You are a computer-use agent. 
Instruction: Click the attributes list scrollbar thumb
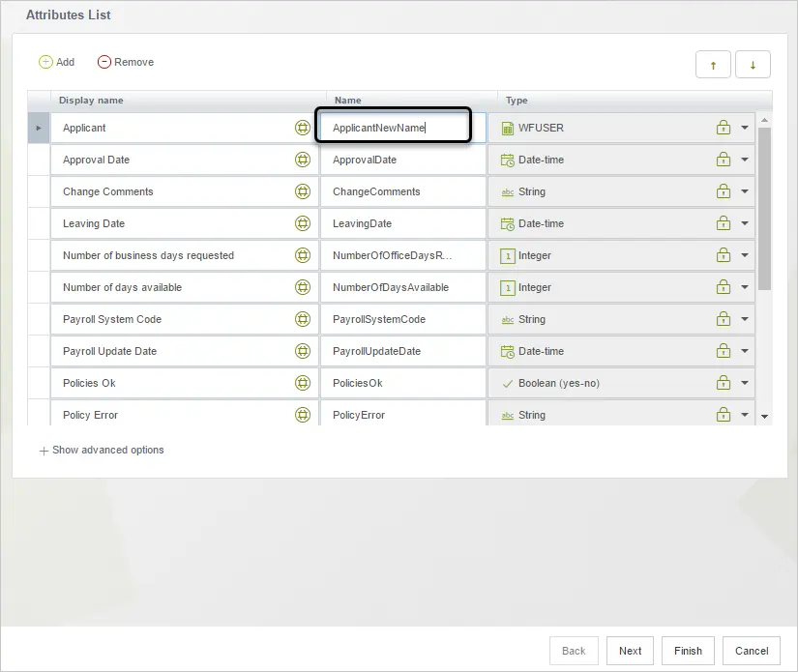(764, 209)
